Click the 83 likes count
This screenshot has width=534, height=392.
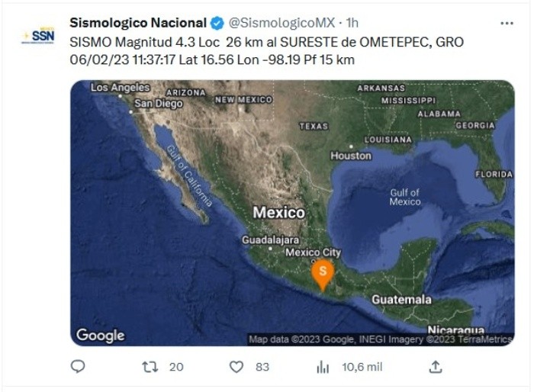(x=262, y=367)
